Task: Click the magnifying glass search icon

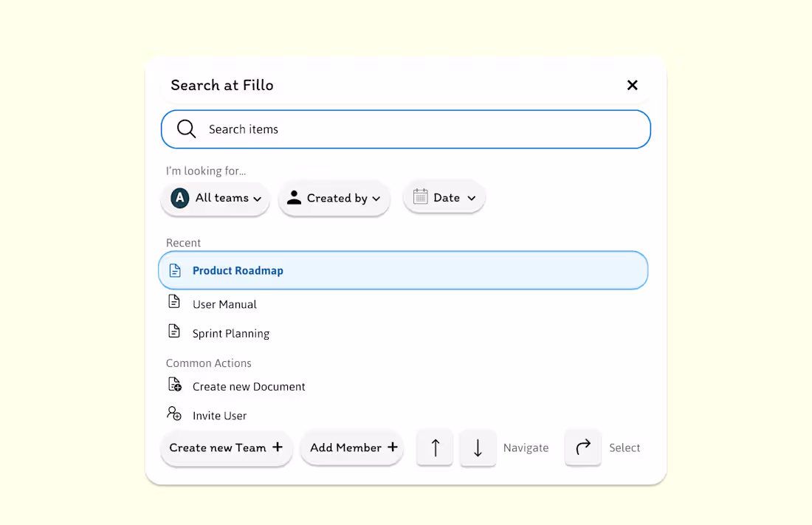Action: point(187,129)
